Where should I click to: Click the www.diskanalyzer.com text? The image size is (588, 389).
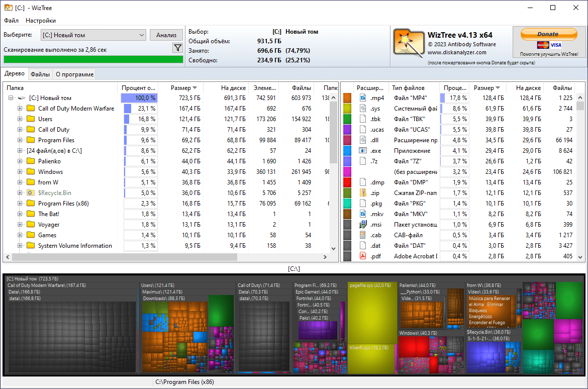tap(457, 52)
